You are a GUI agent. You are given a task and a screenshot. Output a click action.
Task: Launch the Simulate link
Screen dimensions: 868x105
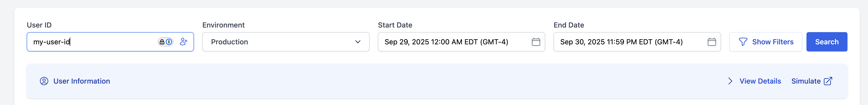point(806,81)
